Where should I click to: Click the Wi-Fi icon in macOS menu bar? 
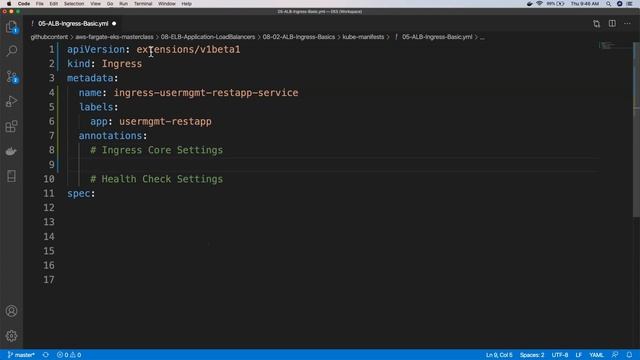point(539,4)
